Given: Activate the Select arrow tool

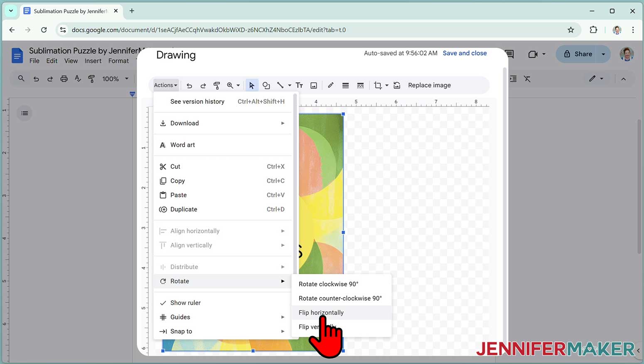Looking at the screenshot, I should point(252,85).
